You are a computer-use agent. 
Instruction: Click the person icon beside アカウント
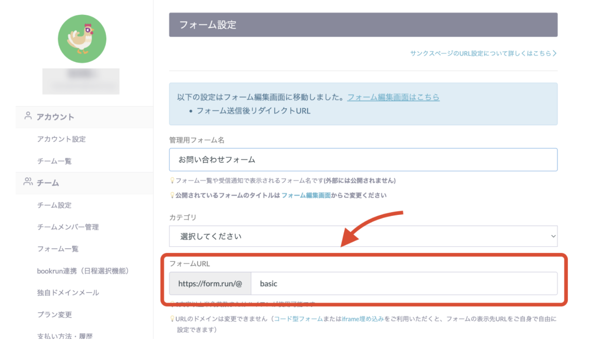tap(28, 116)
